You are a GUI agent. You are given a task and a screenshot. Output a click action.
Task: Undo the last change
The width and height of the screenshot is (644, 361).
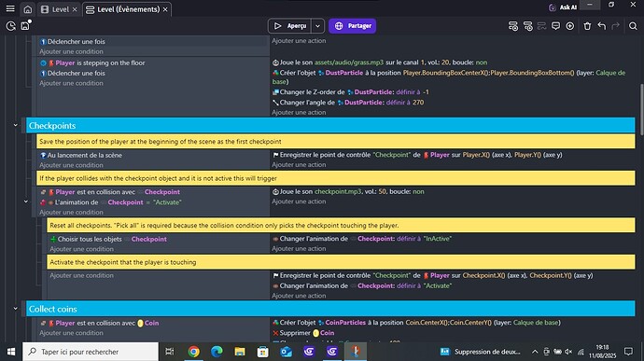(x=602, y=26)
